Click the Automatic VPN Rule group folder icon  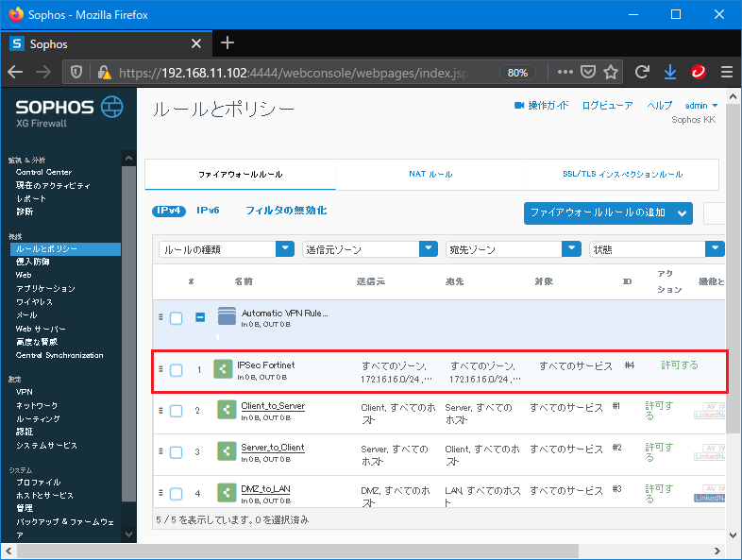click(227, 316)
